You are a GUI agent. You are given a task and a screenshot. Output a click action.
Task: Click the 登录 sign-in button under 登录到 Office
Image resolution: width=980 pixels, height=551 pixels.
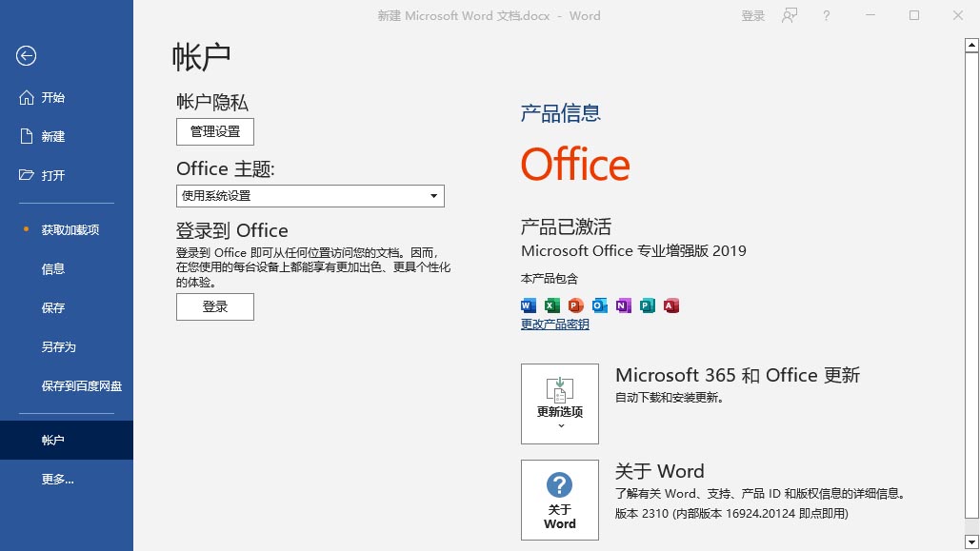(215, 306)
